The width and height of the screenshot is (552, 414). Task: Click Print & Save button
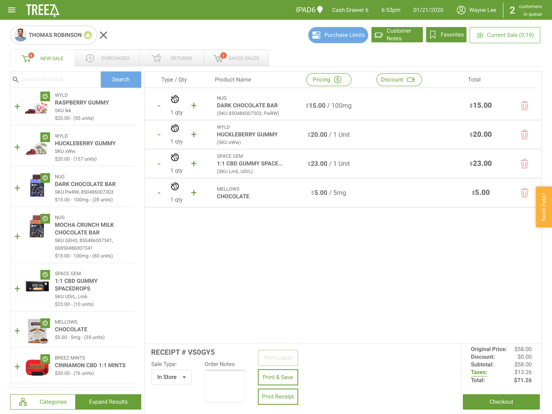pyautogui.click(x=278, y=377)
